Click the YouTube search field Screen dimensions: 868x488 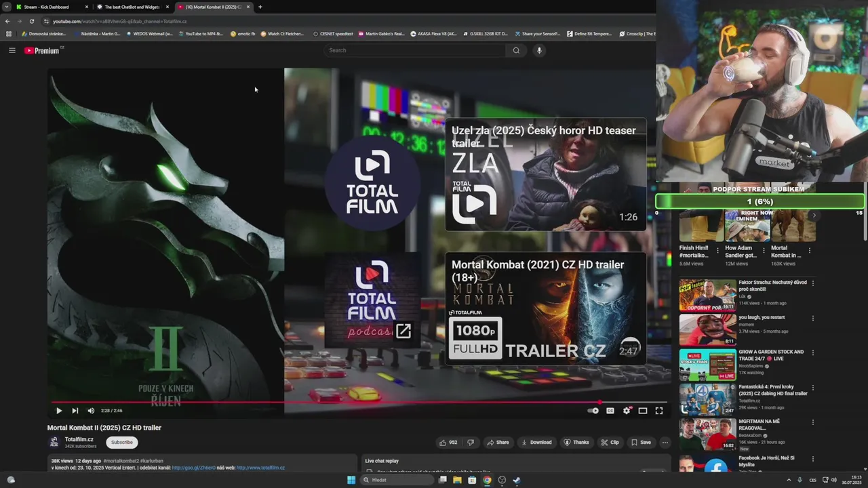tap(414, 50)
